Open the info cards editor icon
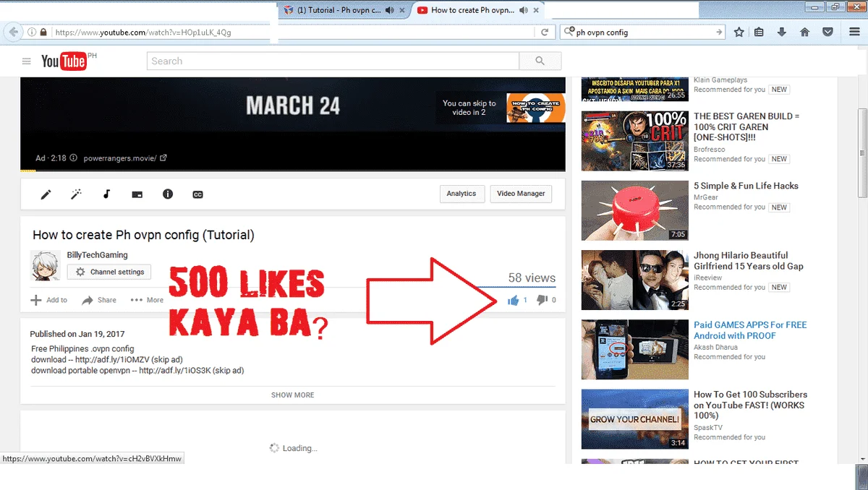This screenshot has height=490, width=868. click(x=168, y=194)
